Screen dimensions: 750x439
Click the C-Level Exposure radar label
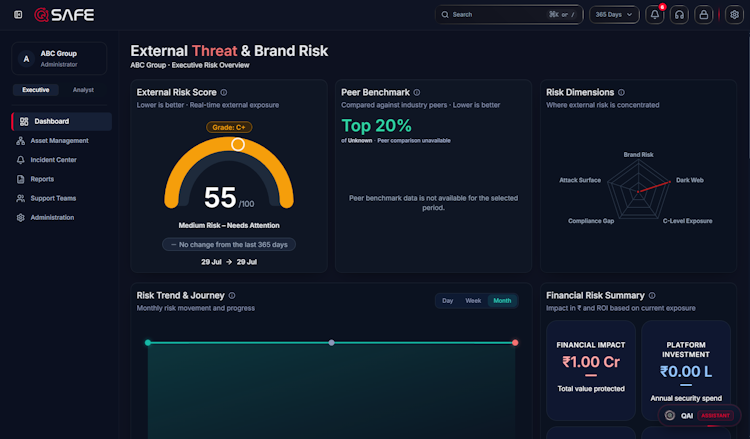[687, 221]
